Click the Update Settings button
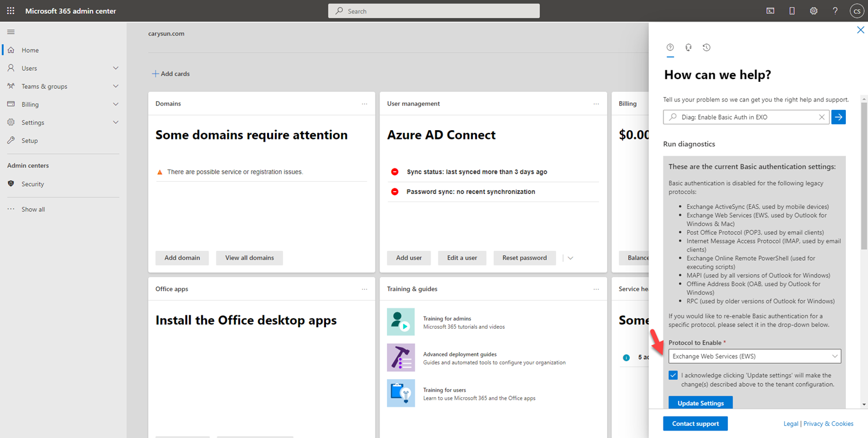 click(700, 403)
